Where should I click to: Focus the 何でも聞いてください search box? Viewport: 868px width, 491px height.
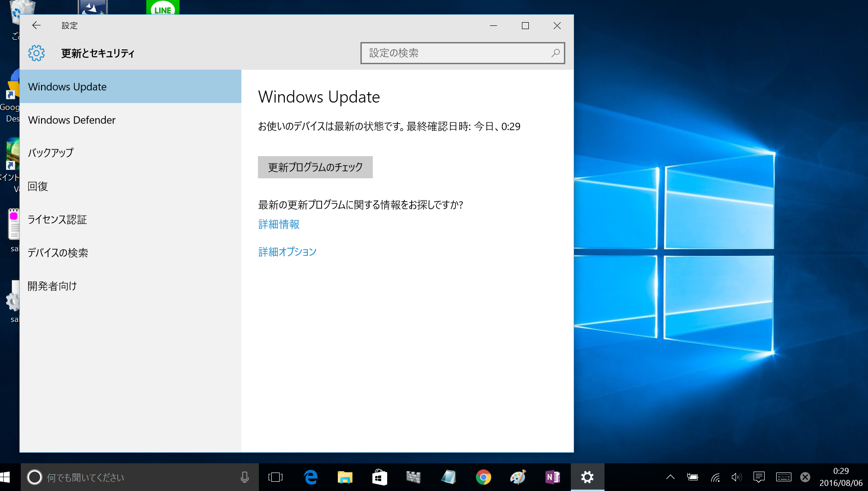(140, 477)
